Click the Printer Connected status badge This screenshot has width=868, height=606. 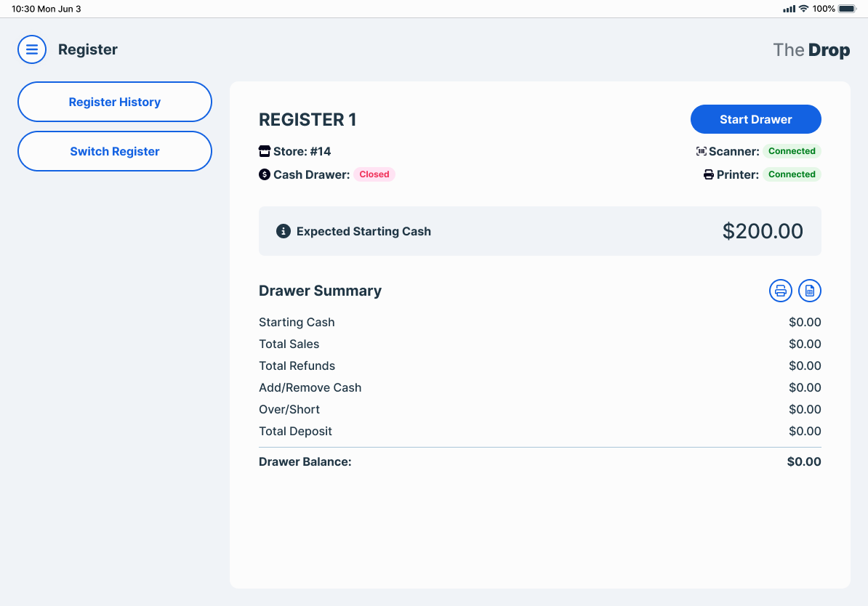pyautogui.click(x=792, y=174)
